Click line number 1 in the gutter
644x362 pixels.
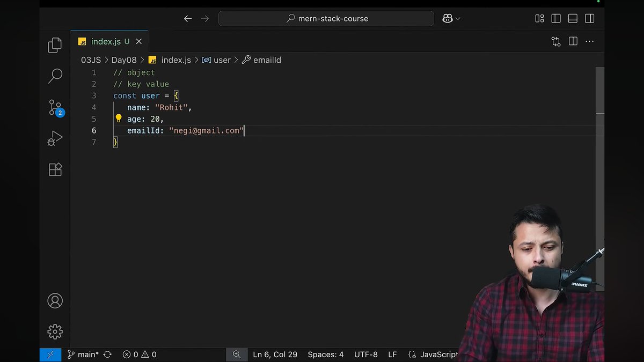(94, 72)
